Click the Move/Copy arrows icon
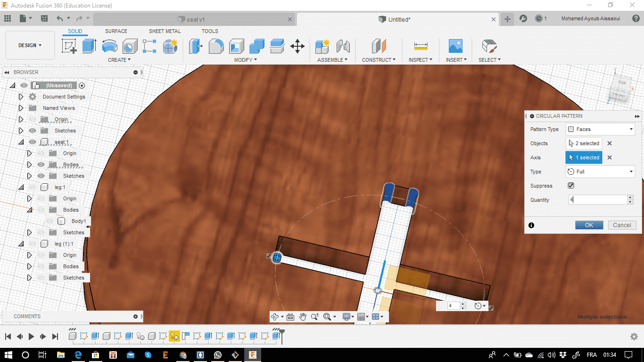644x362 pixels. point(297,46)
